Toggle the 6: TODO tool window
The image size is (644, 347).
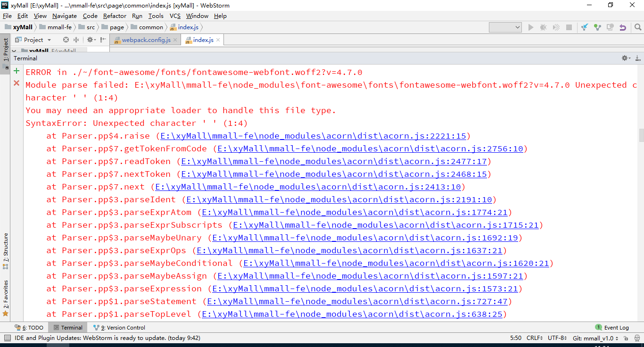pyautogui.click(x=29, y=328)
